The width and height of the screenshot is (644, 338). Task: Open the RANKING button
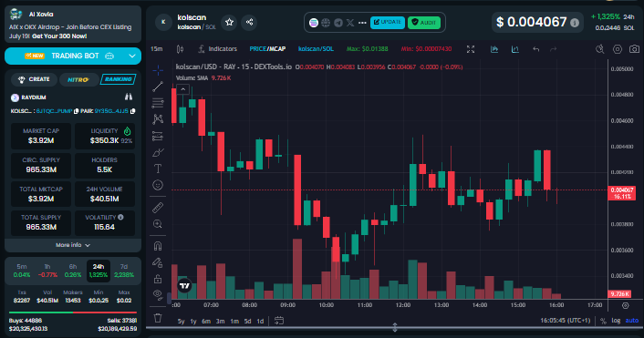pos(118,79)
